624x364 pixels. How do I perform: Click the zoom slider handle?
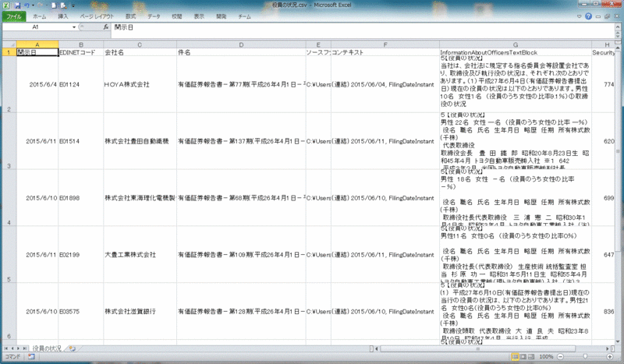coord(585,357)
